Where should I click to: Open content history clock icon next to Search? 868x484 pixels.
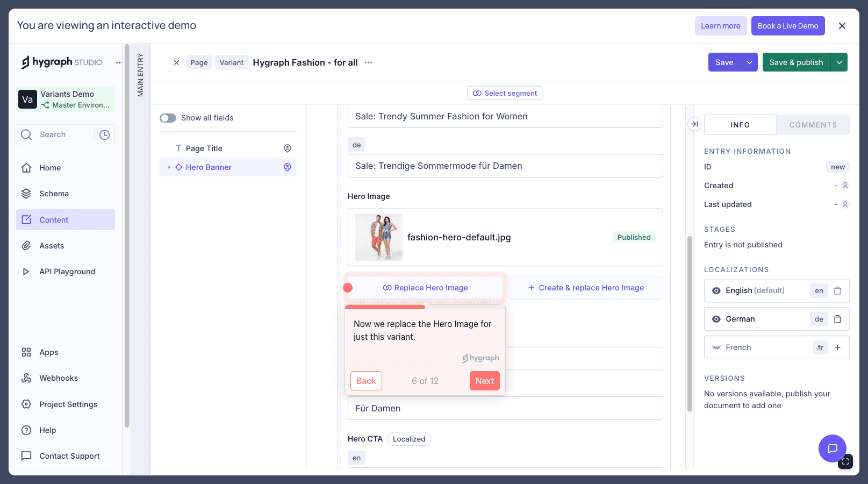point(105,134)
